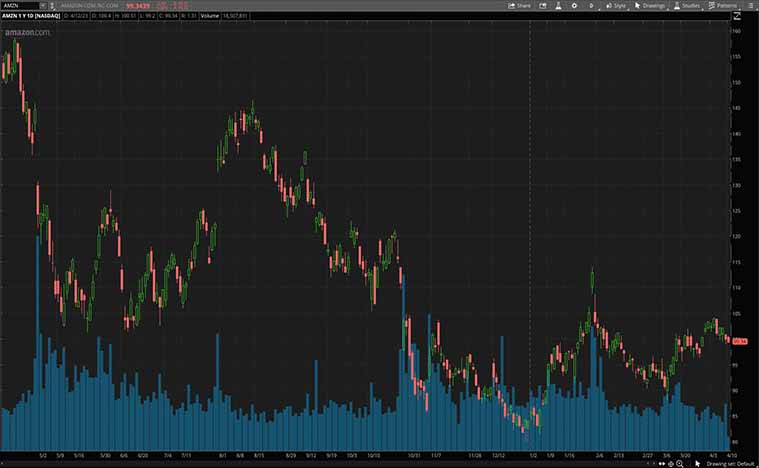This screenshot has width=759, height=468.
Task: Click the D time frame button
Action: coord(591,6)
